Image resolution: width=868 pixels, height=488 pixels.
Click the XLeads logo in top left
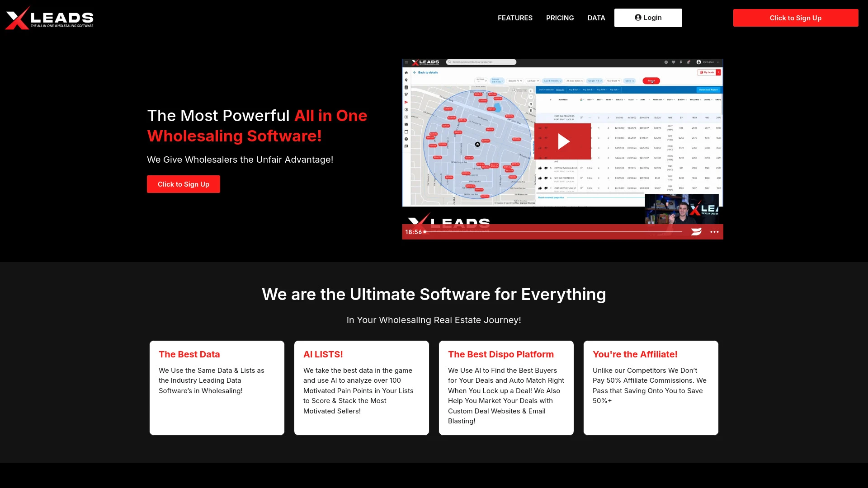coord(49,17)
